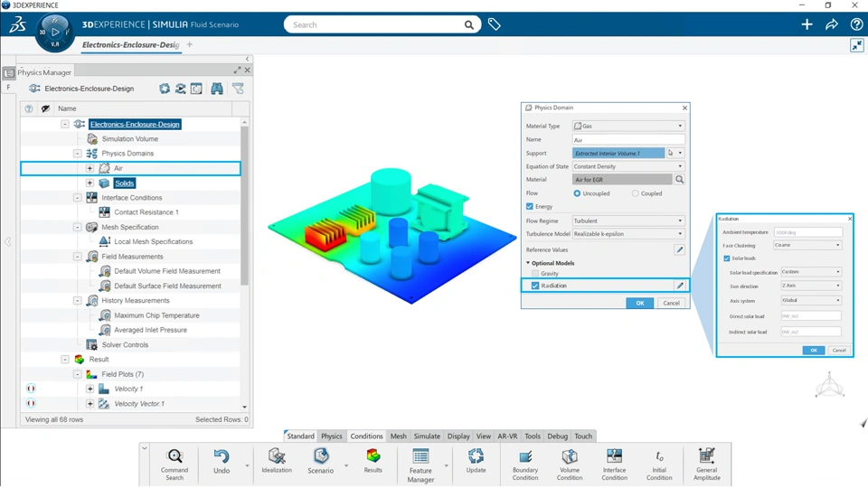Click the 3DEXPERIENCE compass icon

point(55,33)
